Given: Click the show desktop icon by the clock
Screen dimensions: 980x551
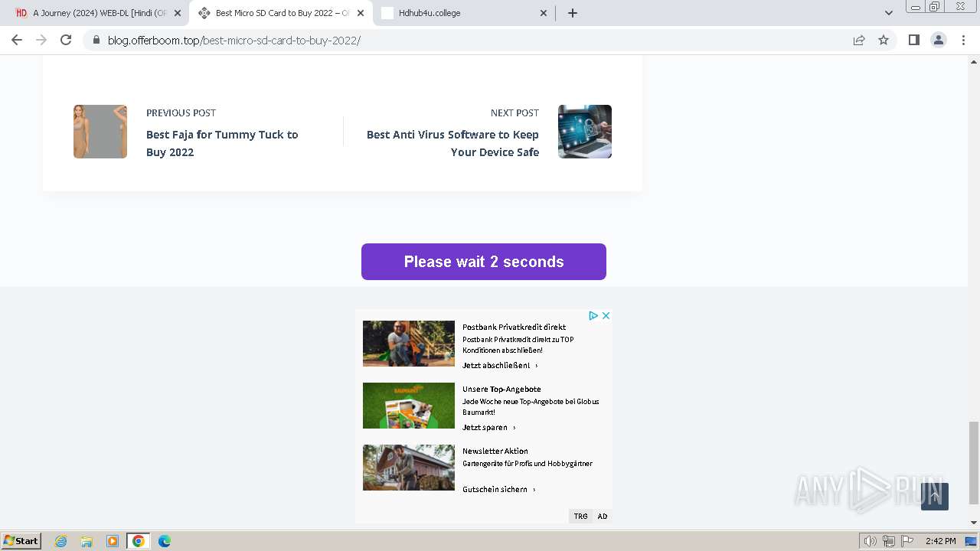Looking at the screenshot, I should tap(971, 541).
